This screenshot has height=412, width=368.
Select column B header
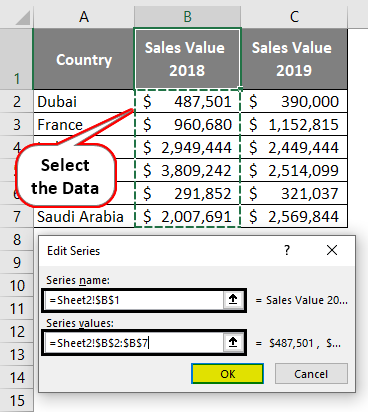pos(187,16)
